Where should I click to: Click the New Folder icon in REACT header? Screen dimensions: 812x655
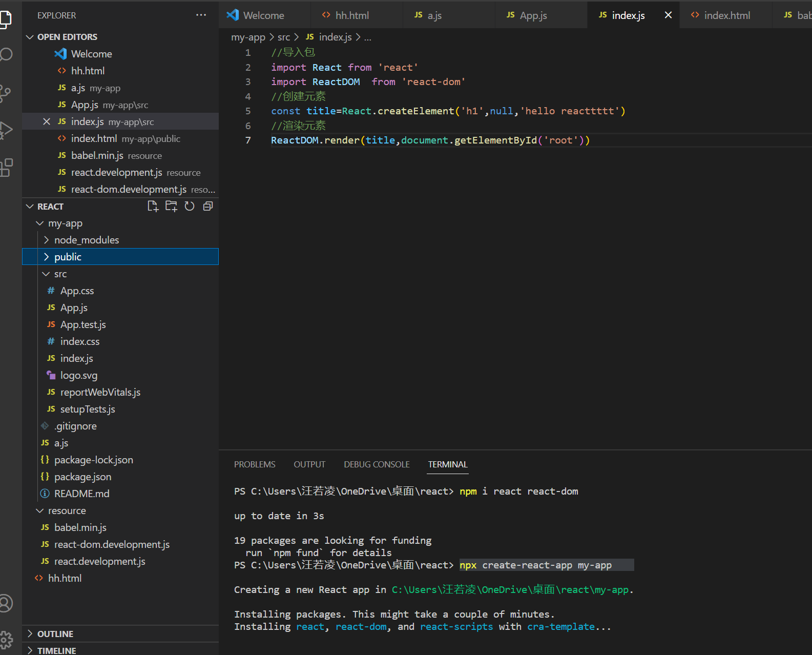point(171,207)
